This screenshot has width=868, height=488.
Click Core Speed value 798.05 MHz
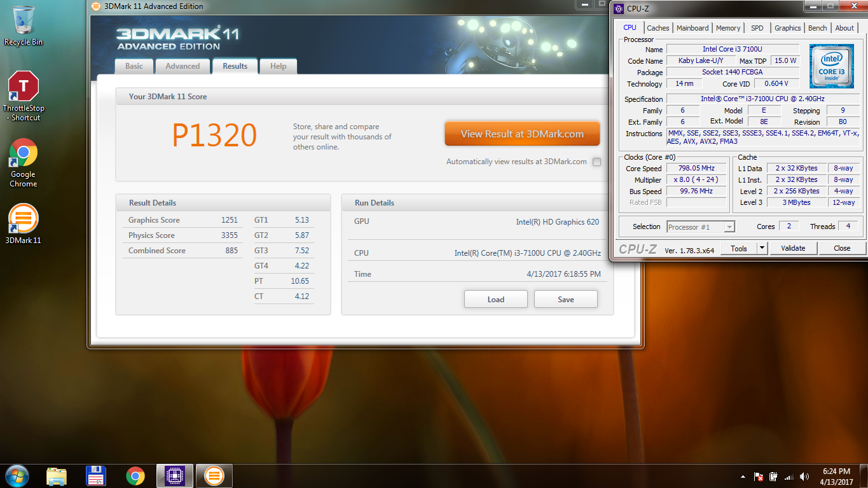696,169
